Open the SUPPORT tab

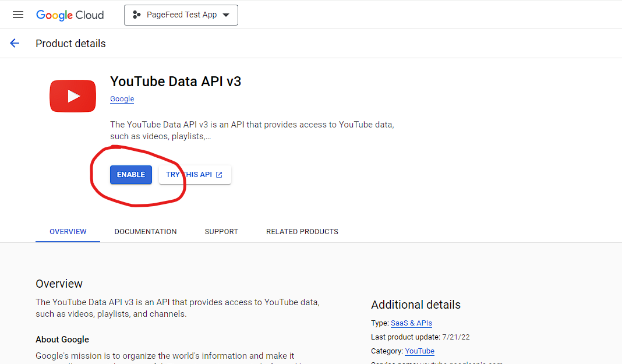pyautogui.click(x=221, y=232)
